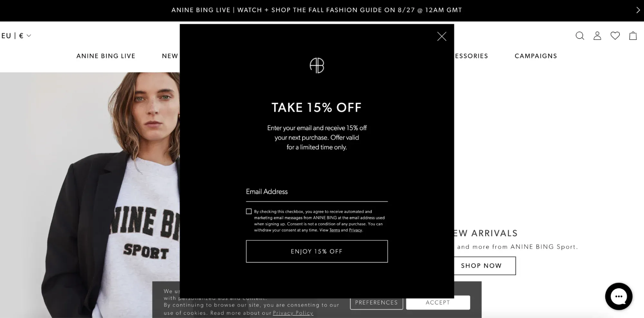Open the shopping bag icon
The width and height of the screenshot is (644, 318).
[633, 36]
